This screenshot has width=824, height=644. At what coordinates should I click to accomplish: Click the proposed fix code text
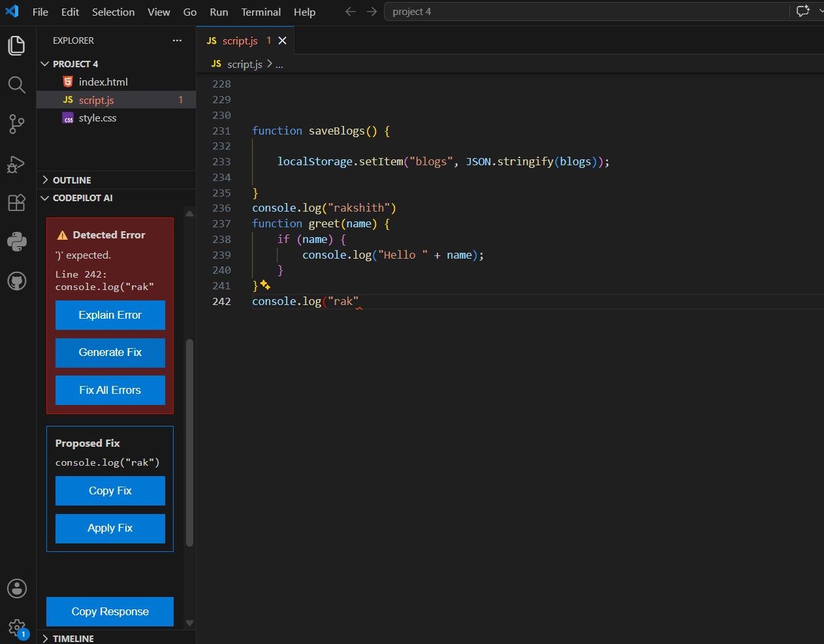[x=108, y=462]
